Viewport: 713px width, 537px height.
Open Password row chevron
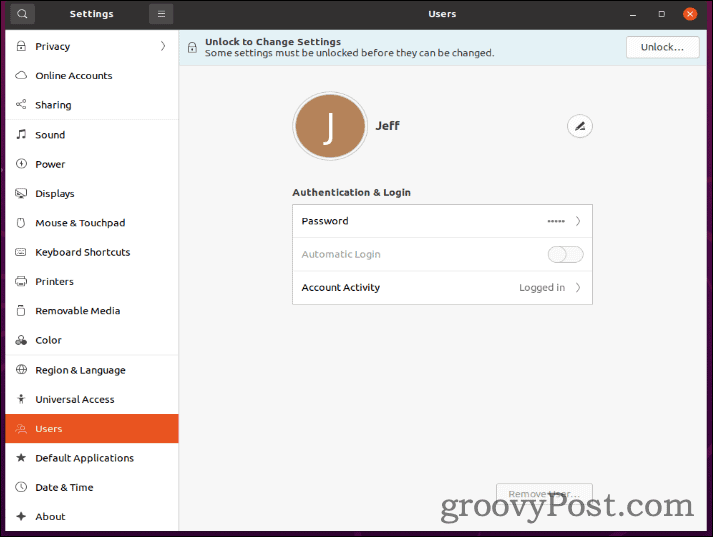click(x=577, y=221)
